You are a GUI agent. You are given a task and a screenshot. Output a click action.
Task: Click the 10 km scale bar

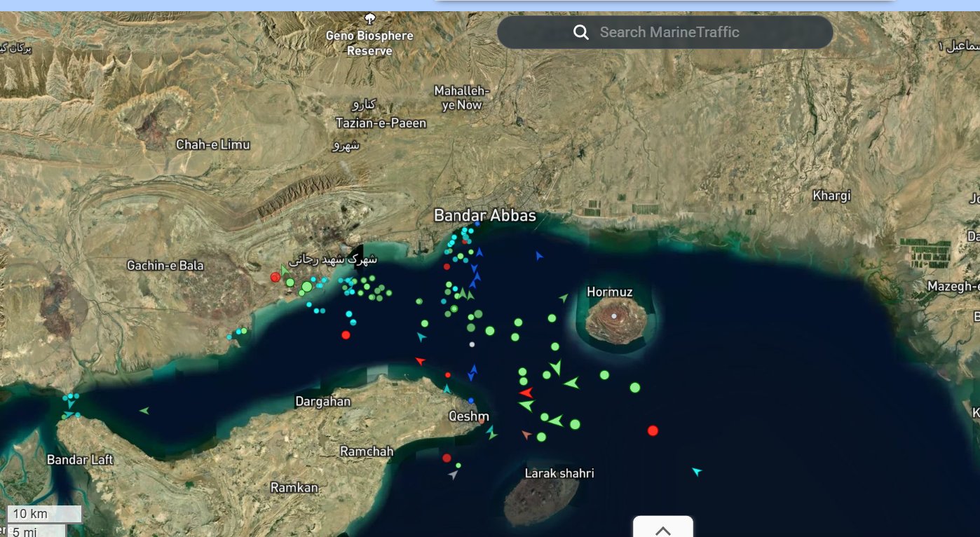pos(44,514)
